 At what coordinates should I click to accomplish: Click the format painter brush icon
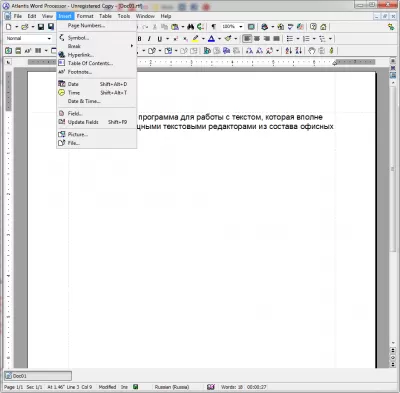click(x=228, y=39)
